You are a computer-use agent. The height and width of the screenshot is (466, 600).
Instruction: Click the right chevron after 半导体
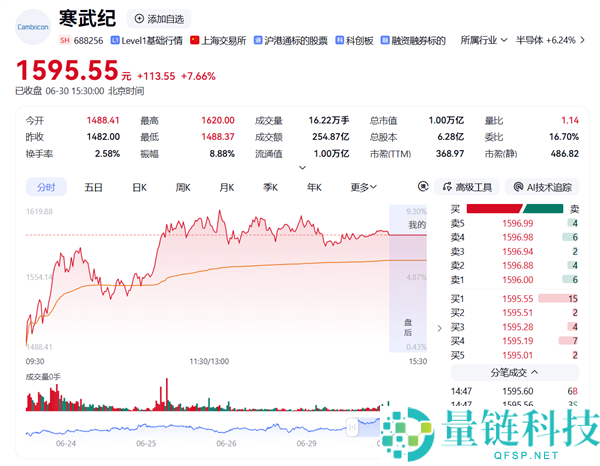[x=582, y=40]
